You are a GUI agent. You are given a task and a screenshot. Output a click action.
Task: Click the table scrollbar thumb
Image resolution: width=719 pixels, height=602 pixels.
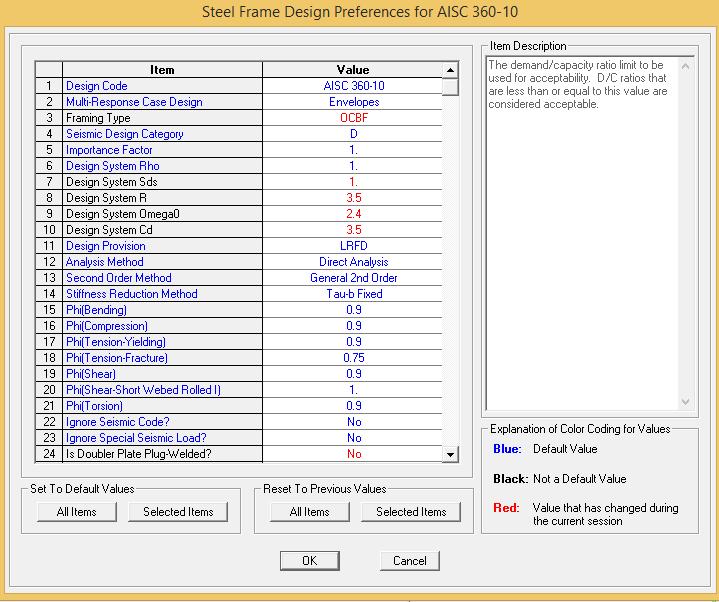click(450, 87)
